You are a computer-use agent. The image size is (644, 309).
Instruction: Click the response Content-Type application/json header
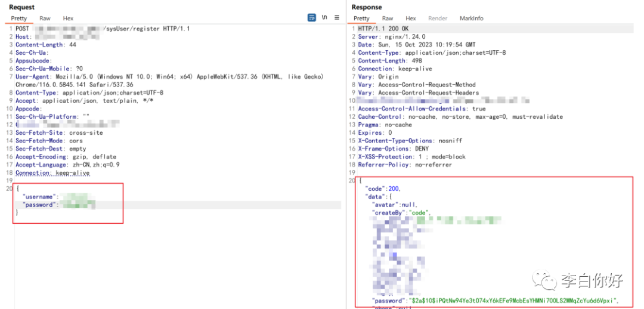coord(432,52)
